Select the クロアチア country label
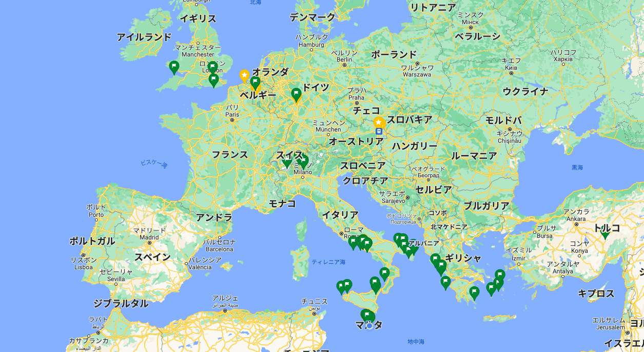 [x=365, y=180]
